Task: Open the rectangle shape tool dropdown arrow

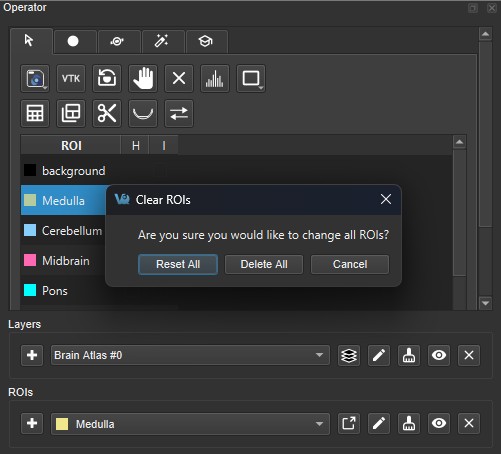Action: coord(261,88)
